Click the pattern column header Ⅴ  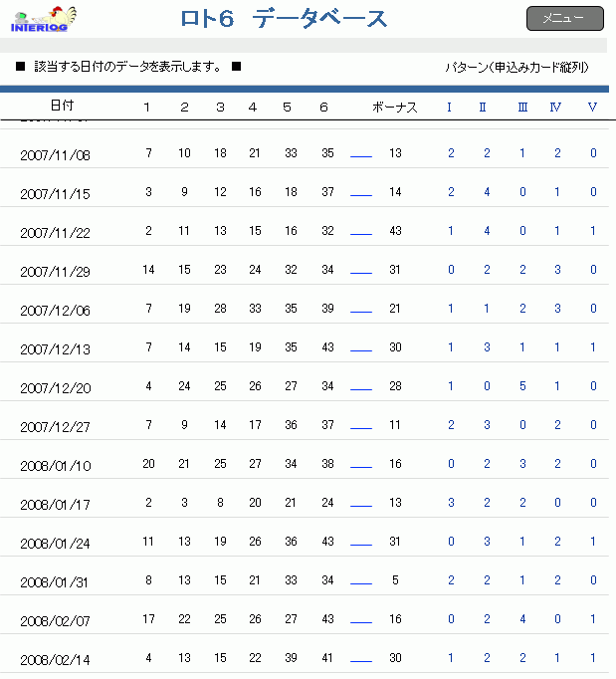pos(592,107)
